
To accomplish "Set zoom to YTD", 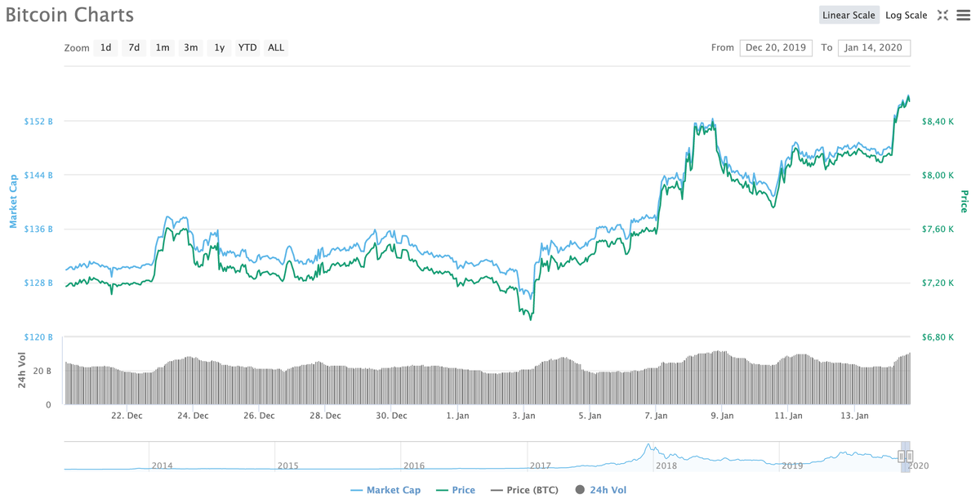I will tap(247, 47).
